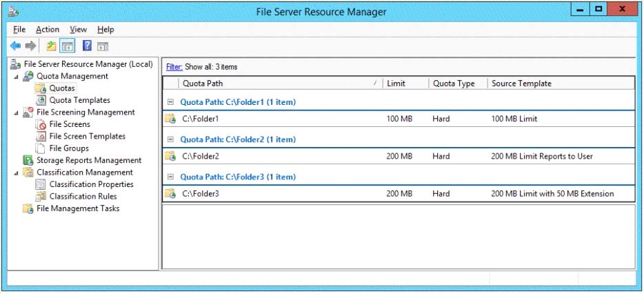The image size is (644, 294).
Task: Open Help via the blue question-mark icon
Action: point(87,46)
